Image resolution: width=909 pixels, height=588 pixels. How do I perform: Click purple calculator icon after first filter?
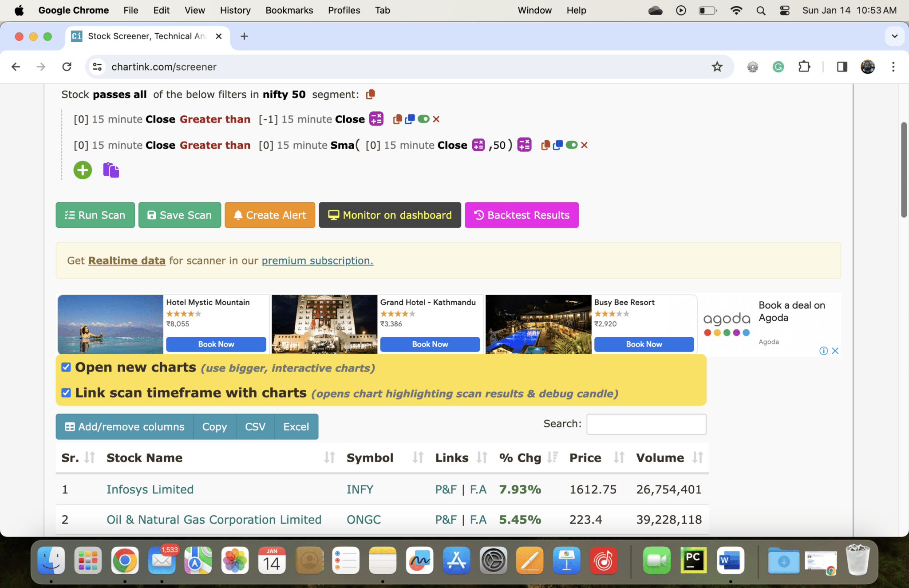[x=376, y=119]
